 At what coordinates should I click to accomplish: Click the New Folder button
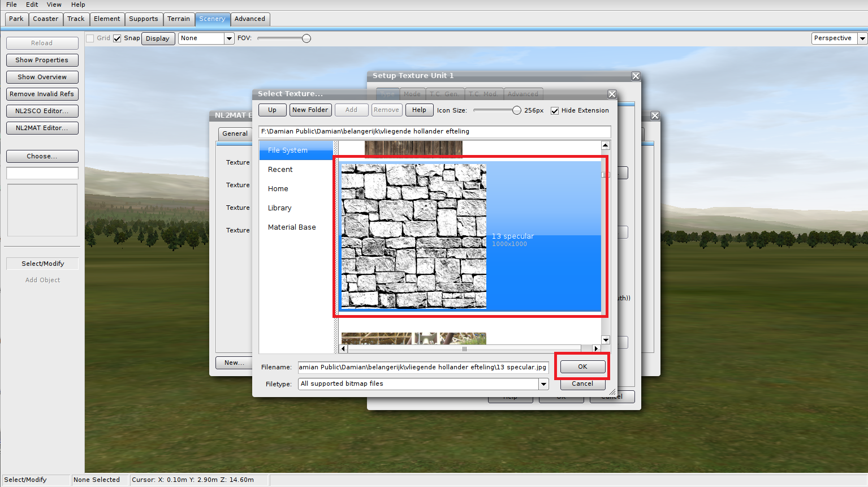(x=310, y=110)
